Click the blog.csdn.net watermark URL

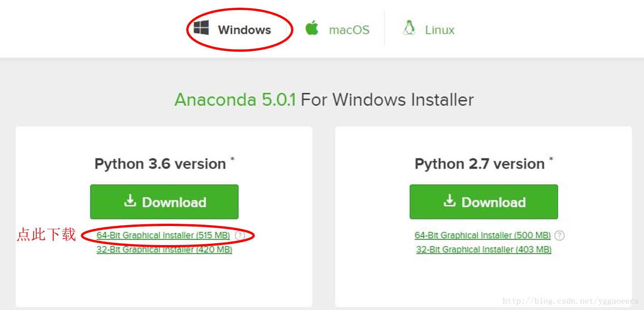coord(570,301)
